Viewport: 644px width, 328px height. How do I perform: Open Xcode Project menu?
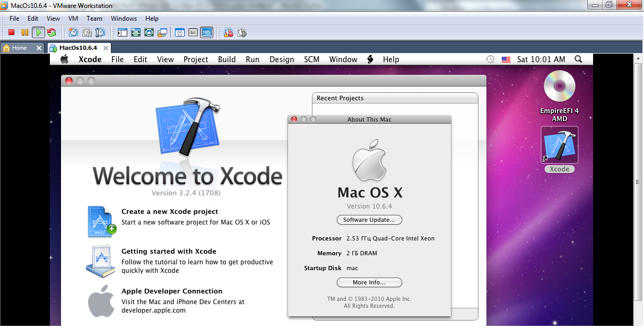coord(196,59)
